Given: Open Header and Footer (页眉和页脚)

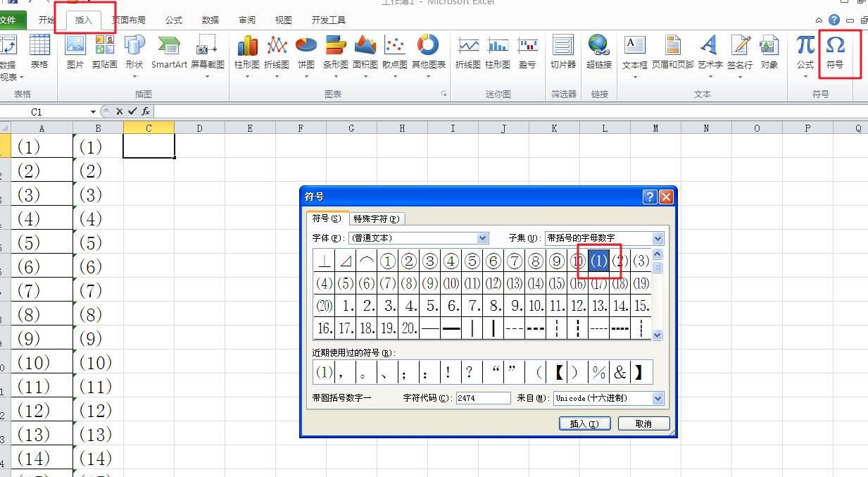Looking at the screenshot, I should point(672,51).
